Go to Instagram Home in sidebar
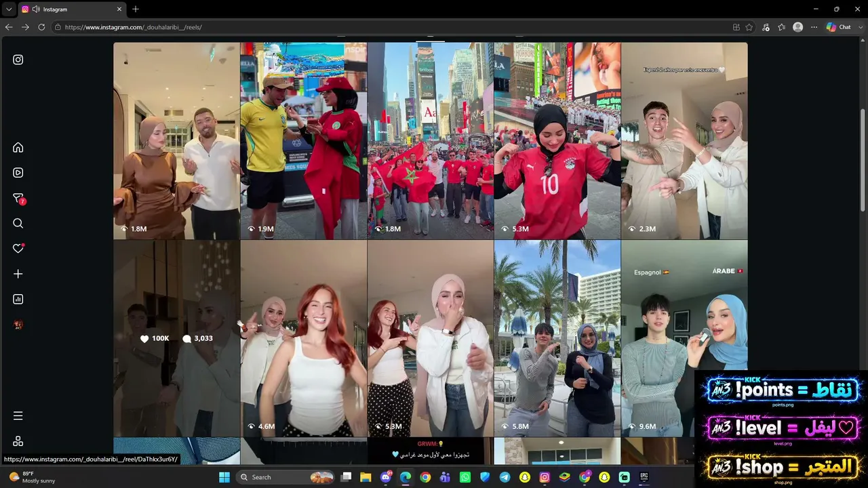The image size is (868, 488). click(x=18, y=148)
